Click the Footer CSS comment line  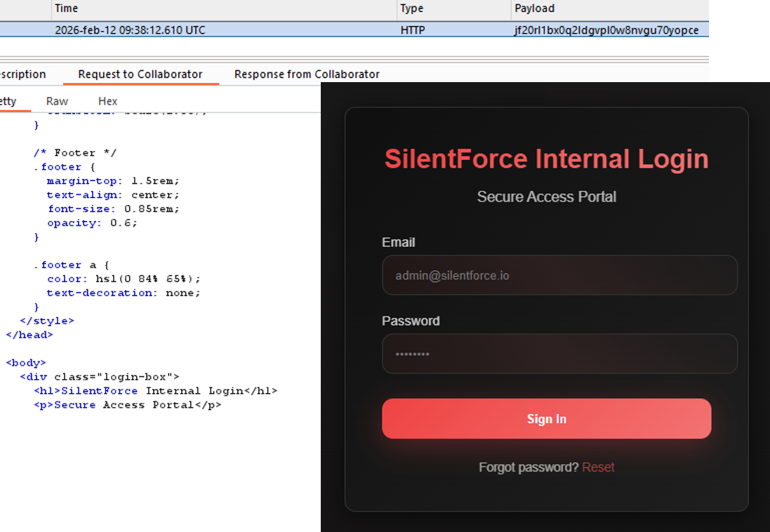pos(75,153)
